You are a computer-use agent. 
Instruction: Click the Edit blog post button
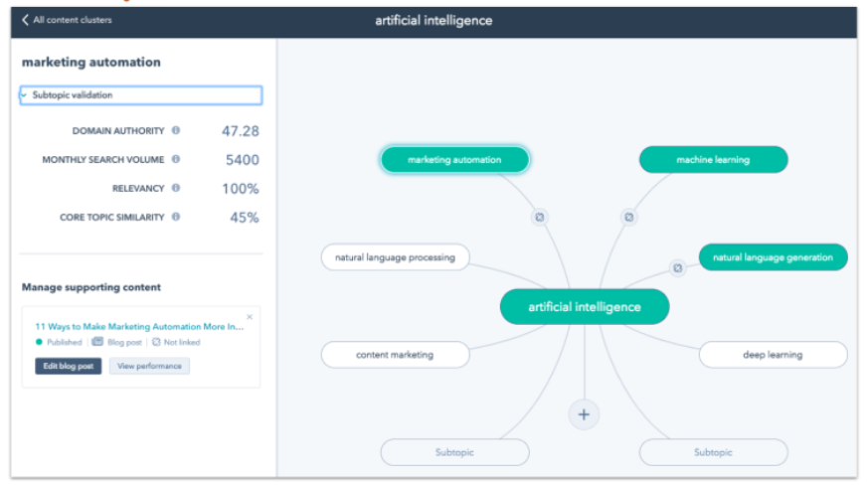[x=68, y=366]
